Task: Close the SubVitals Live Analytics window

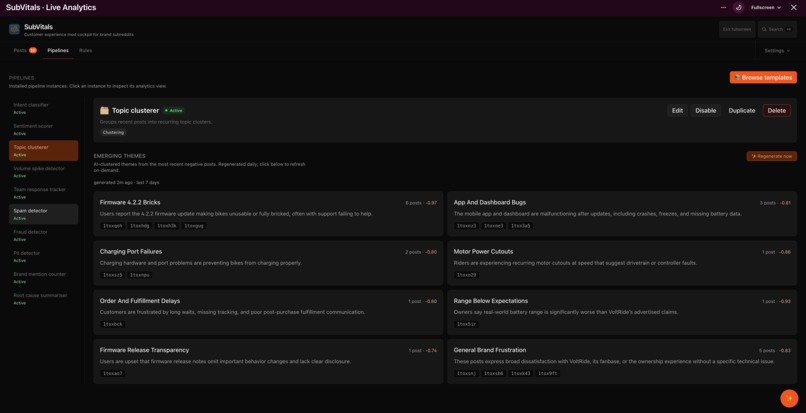Action: click(x=794, y=8)
